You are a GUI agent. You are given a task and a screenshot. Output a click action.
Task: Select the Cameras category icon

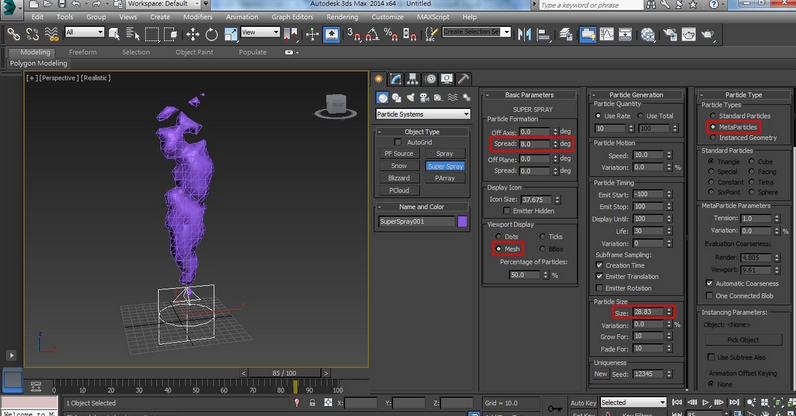click(x=424, y=97)
